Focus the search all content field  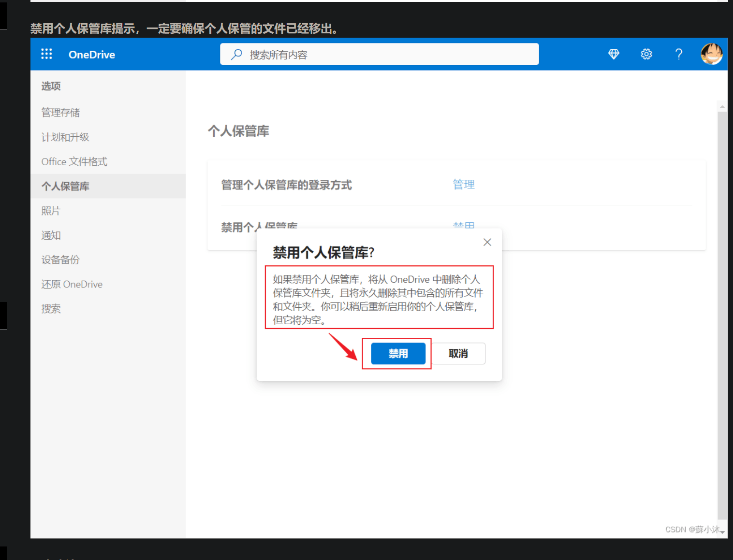click(380, 54)
